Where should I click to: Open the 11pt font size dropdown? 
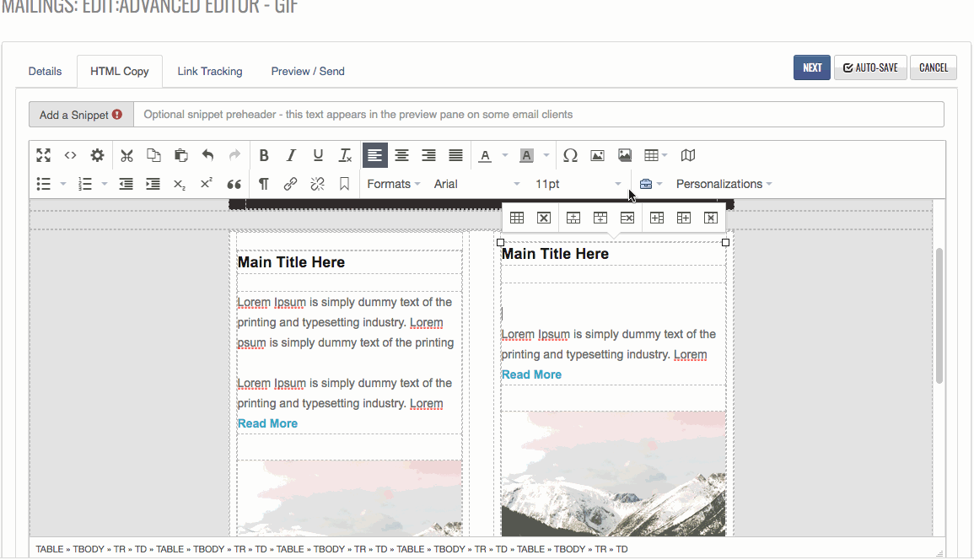coord(578,184)
